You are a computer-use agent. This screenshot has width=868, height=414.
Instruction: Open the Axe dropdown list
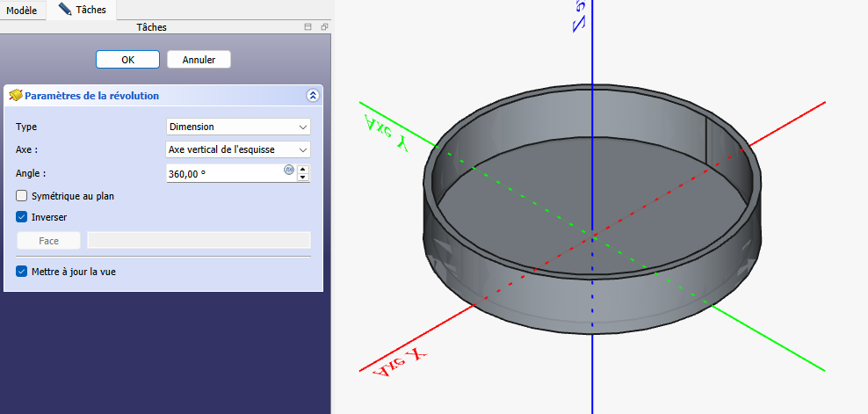[x=238, y=149]
